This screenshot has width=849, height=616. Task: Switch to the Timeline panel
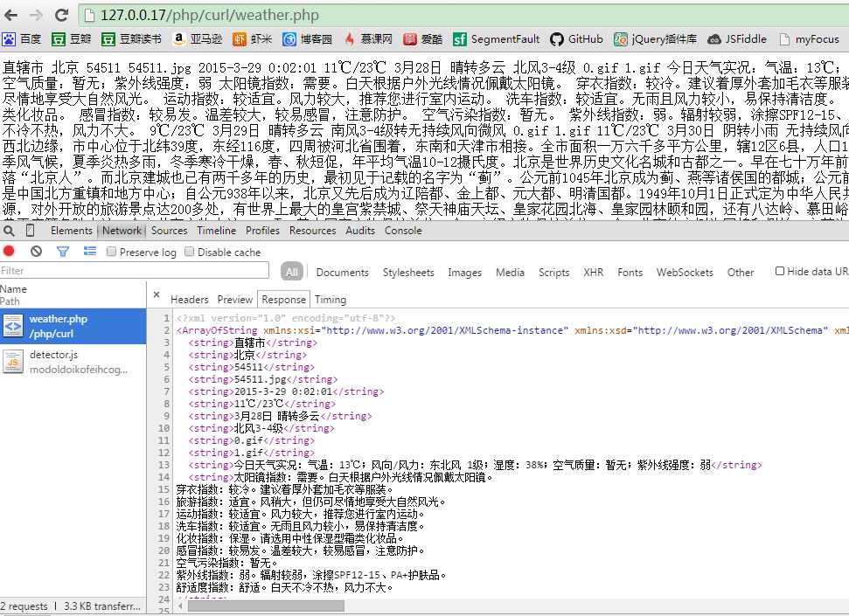click(x=217, y=231)
